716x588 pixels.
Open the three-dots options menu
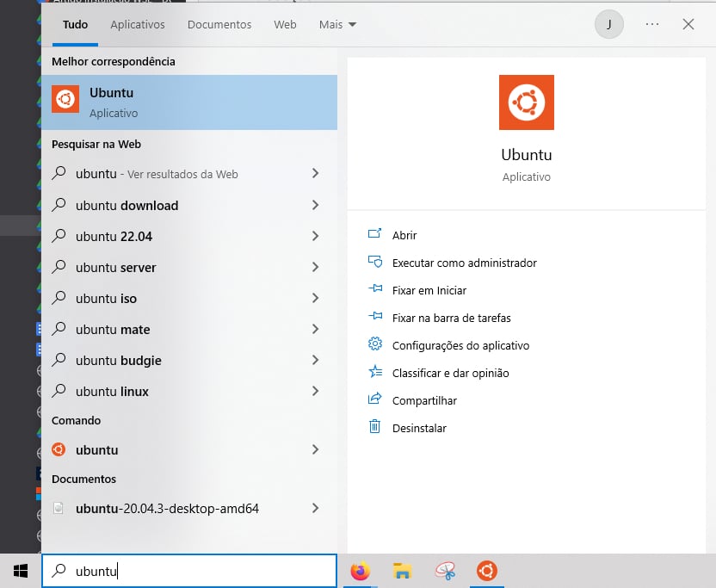click(651, 25)
